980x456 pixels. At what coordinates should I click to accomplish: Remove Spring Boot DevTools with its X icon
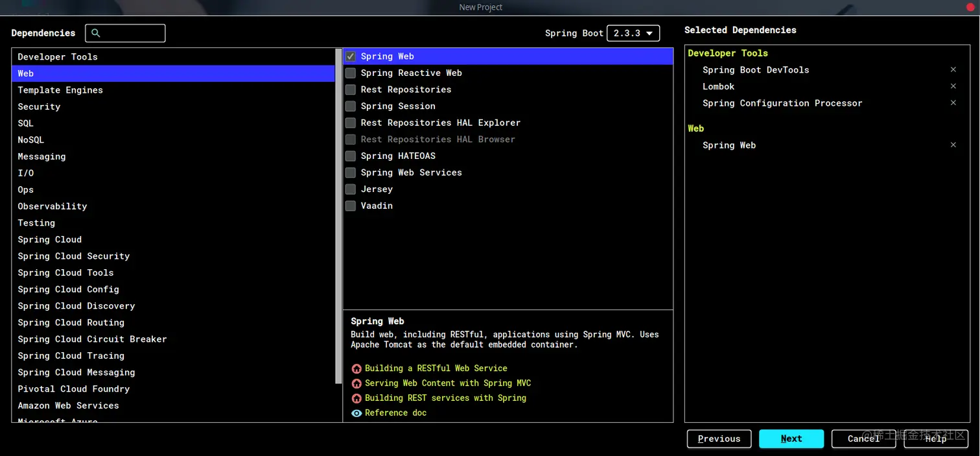(x=953, y=69)
